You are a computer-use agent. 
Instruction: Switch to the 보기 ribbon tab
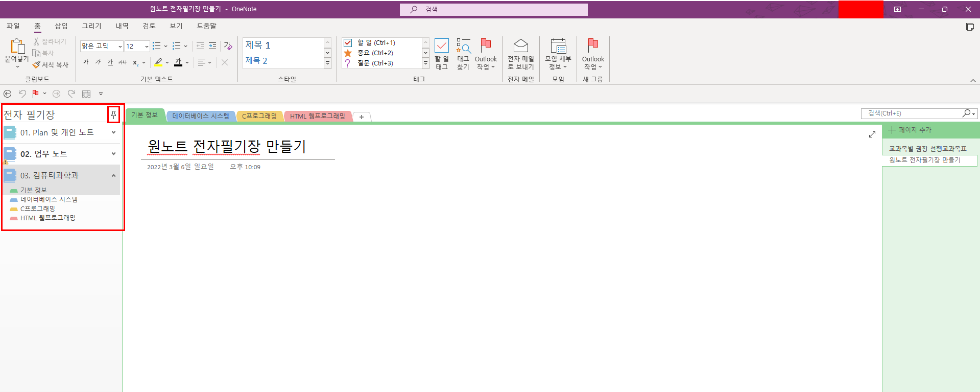click(176, 26)
